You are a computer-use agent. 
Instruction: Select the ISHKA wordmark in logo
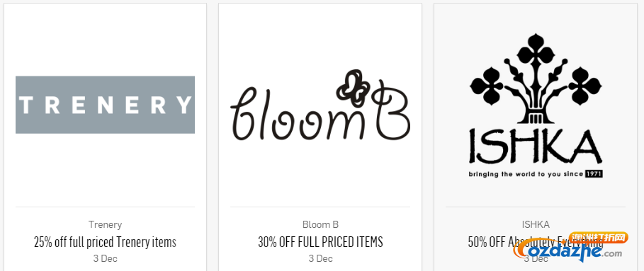pos(536,146)
